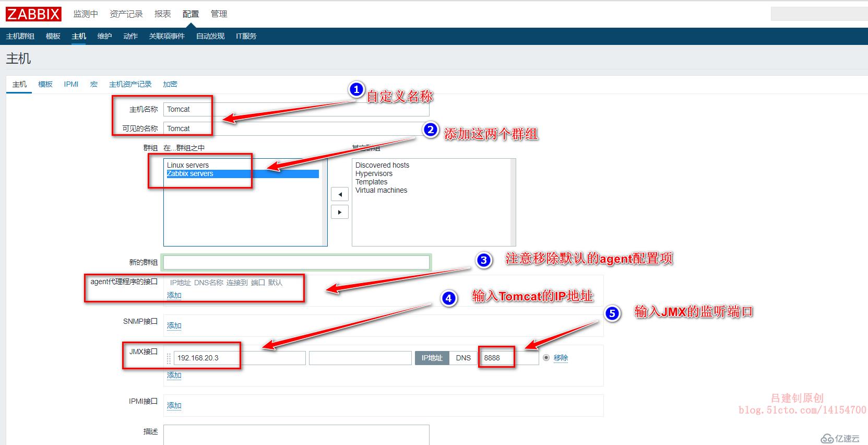The width and height of the screenshot is (868, 445).
Task: Grab the JMX interface drag handle
Action: (x=169, y=358)
